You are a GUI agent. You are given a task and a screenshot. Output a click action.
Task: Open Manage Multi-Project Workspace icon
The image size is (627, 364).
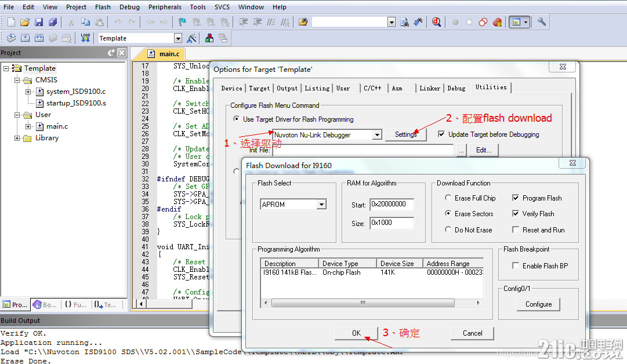[x=223, y=38]
